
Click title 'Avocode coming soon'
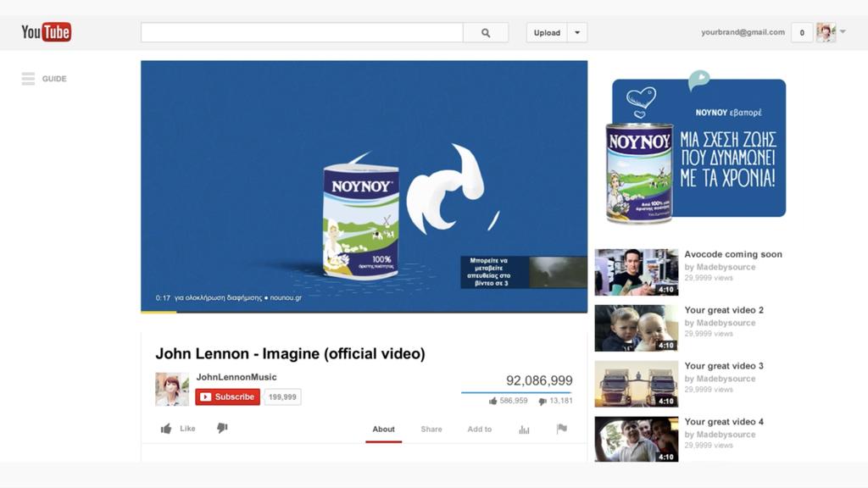tap(733, 254)
